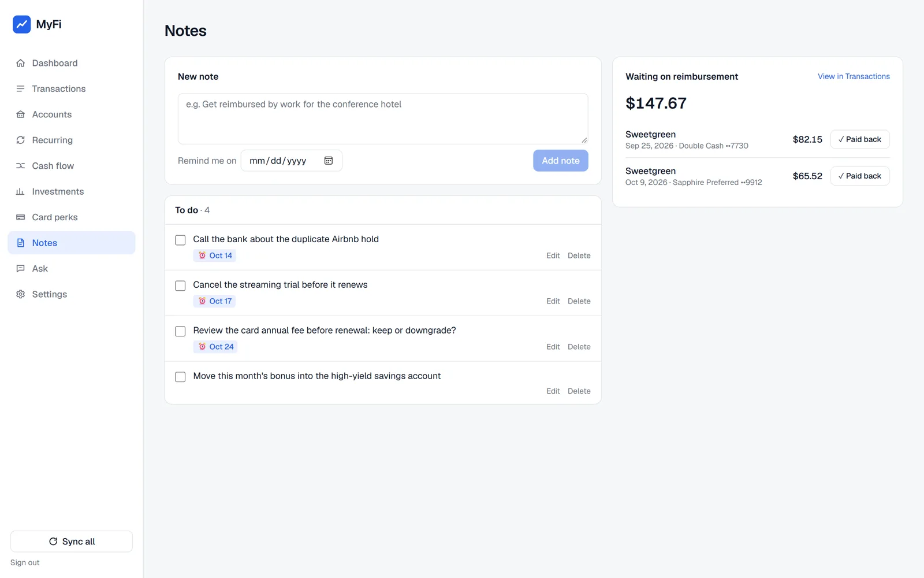Delete the streaming trial note

[x=579, y=301]
